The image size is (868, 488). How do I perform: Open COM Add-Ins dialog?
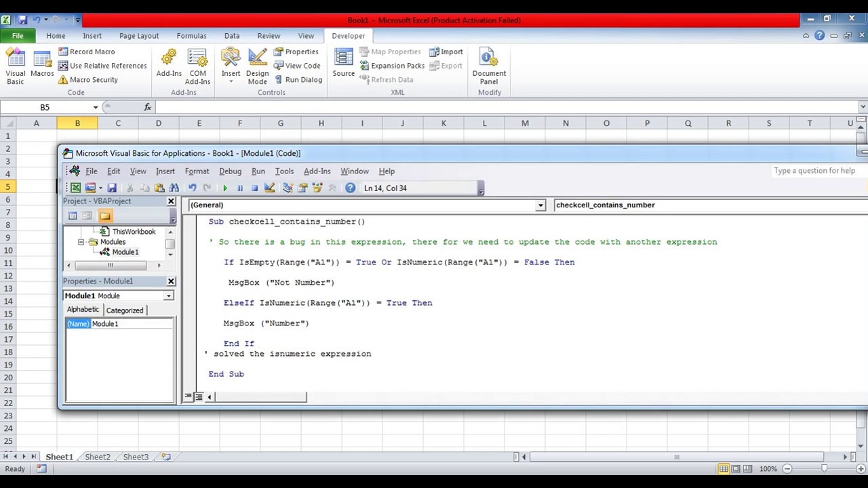pyautogui.click(x=197, y=66)
